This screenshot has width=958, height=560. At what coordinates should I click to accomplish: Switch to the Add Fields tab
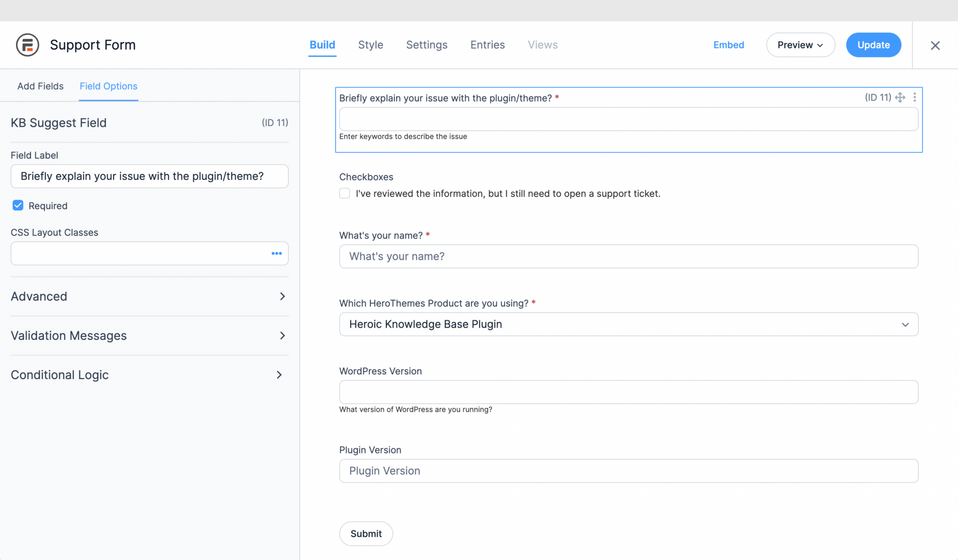pos(40,86)
